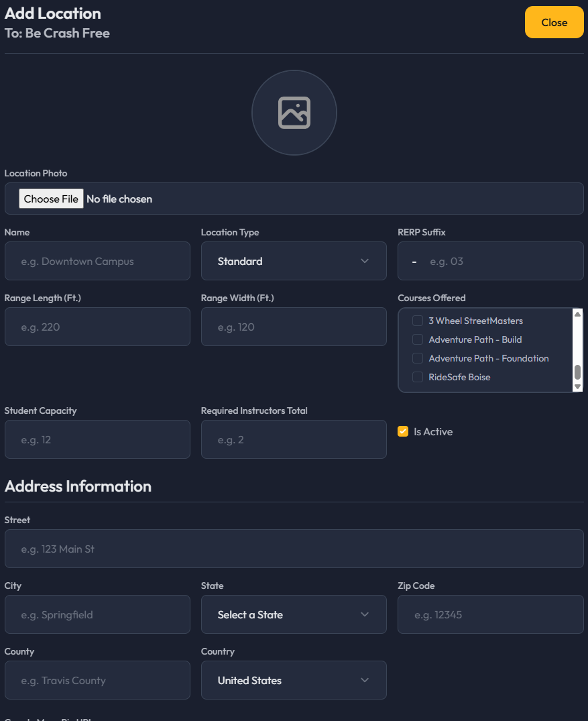
Task: Open the Location Type dropdown
Action: (x=294, y=261)
